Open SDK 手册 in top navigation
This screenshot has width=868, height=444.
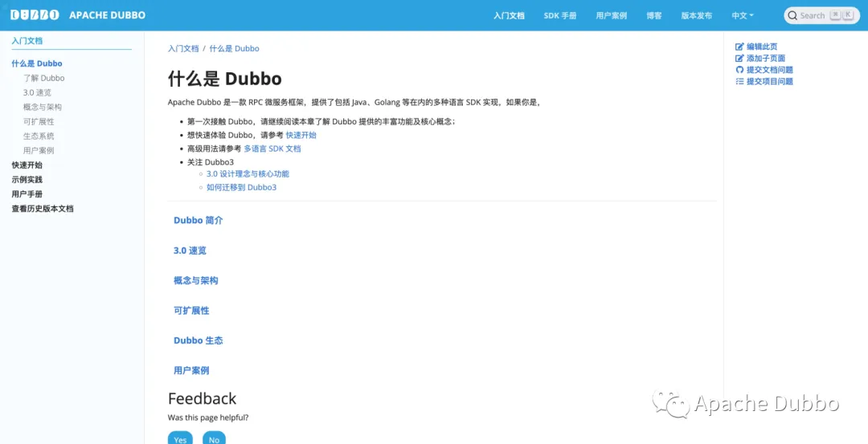point(560,15)
